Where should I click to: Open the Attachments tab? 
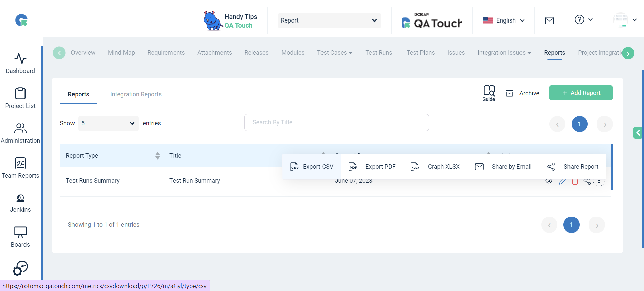pos(214,53)
